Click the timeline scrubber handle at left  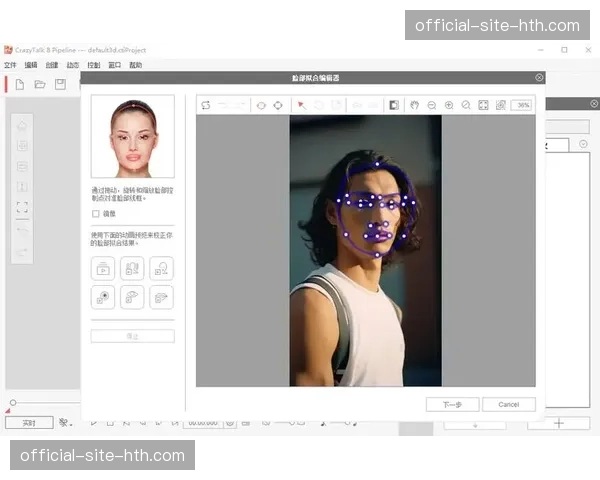tap(13, 403)
